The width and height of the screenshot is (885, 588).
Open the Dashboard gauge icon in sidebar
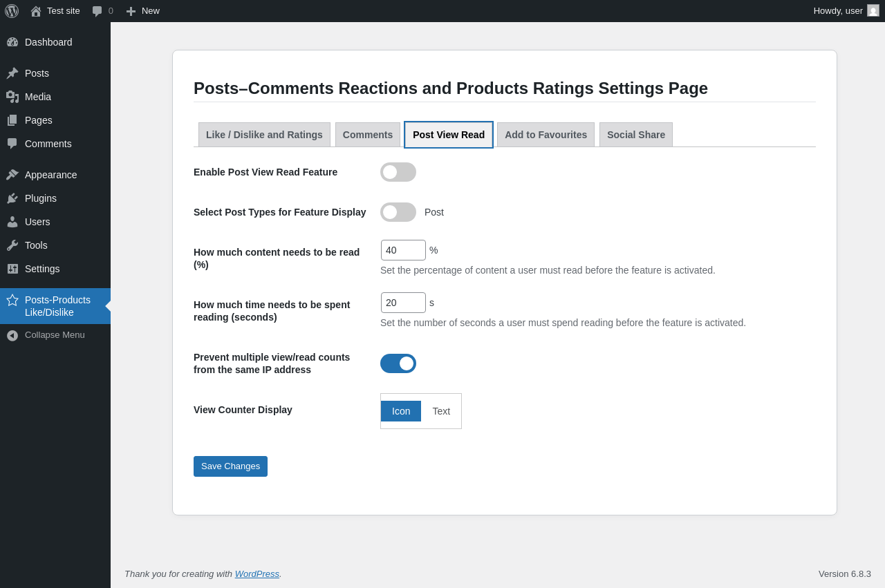pyautogui.click(x=12, y=42)
